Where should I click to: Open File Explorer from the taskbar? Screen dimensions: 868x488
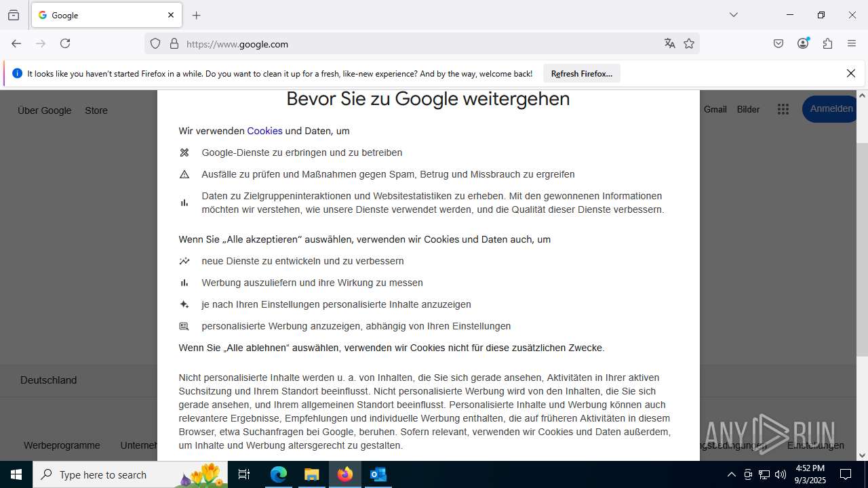(x=311, y=474)
